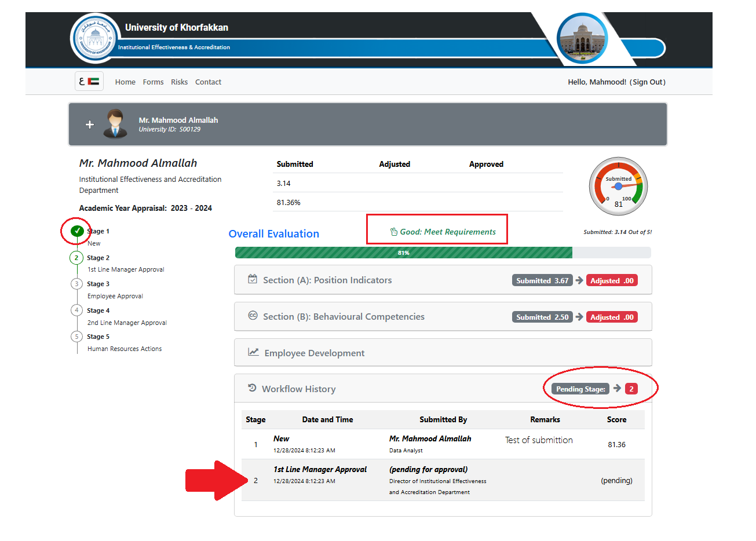Click the plus icon on profile banner
This screenshot has width=756, height=541.
pyautogui.click(x=90, y=125)
